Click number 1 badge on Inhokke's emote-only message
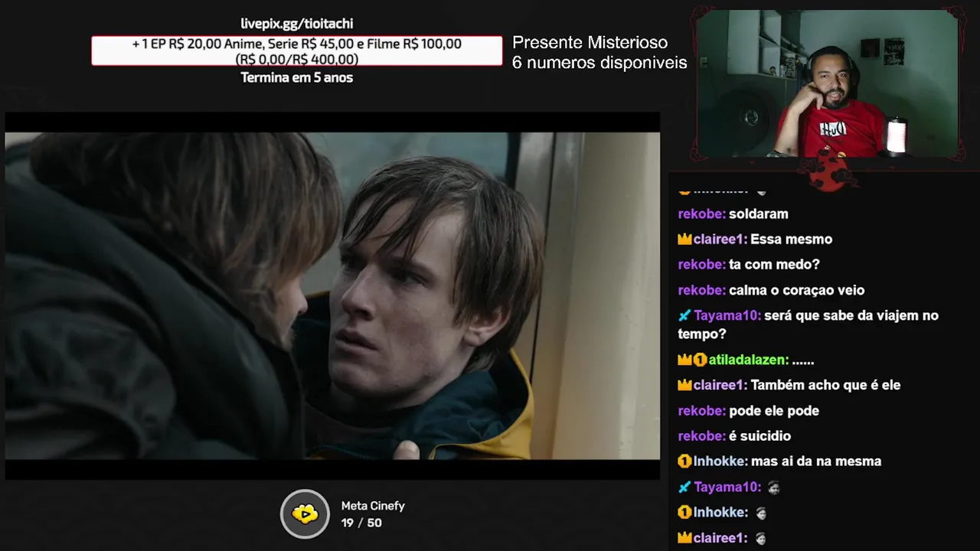This screenshot has width=980, height=551. [684, 512]
